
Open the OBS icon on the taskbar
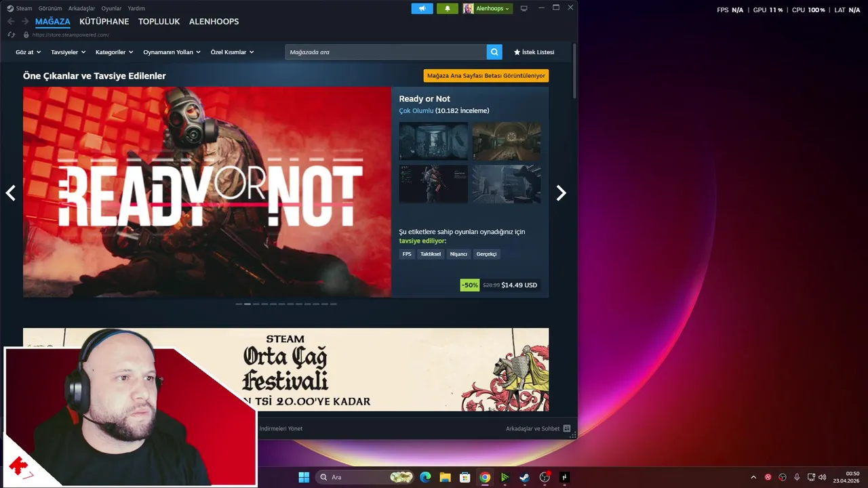(545, 477)
